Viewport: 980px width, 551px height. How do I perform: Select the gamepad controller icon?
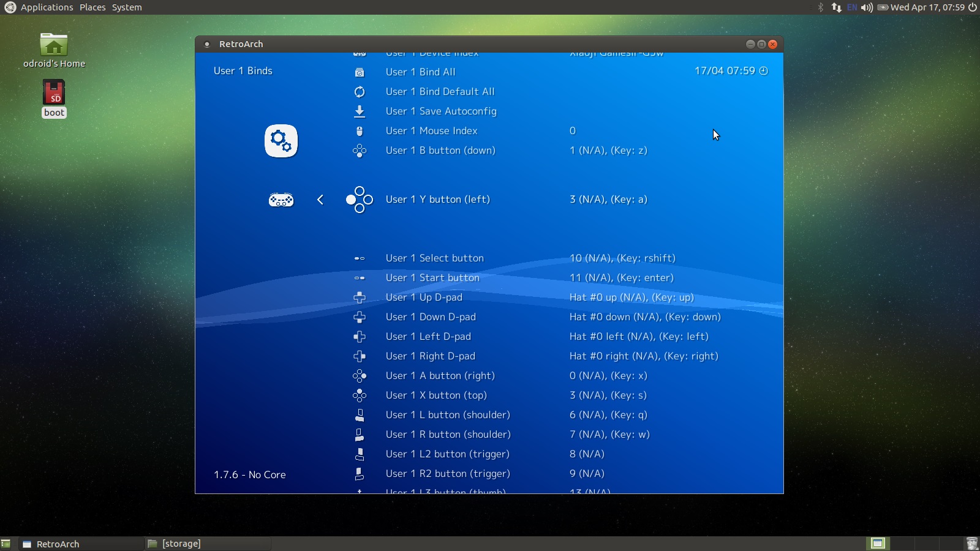(x=281, y=200)
